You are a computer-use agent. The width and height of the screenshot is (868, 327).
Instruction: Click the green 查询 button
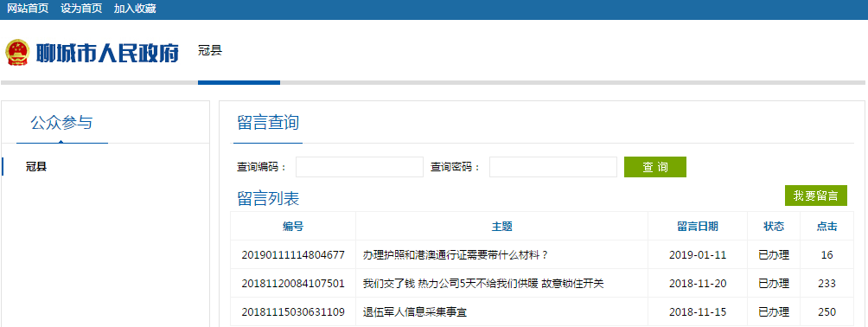[x=654, y=167]
